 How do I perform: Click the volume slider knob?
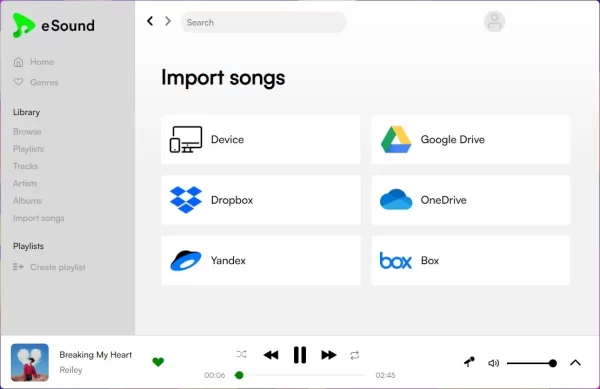[x=553, y=363]
